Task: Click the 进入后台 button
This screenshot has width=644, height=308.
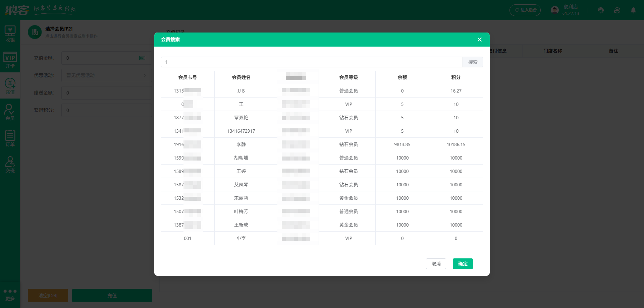Action: point(525,10)
